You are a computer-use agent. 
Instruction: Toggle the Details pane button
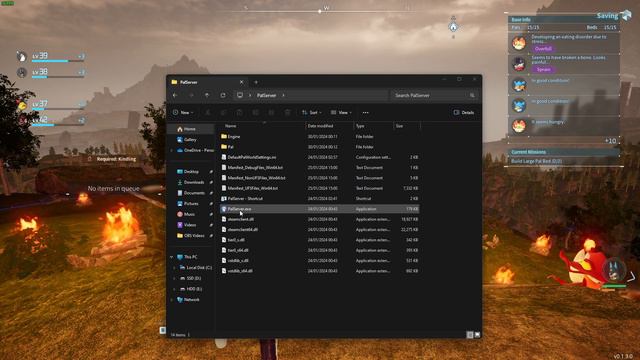pyautogui.click(x=464, y=112)
